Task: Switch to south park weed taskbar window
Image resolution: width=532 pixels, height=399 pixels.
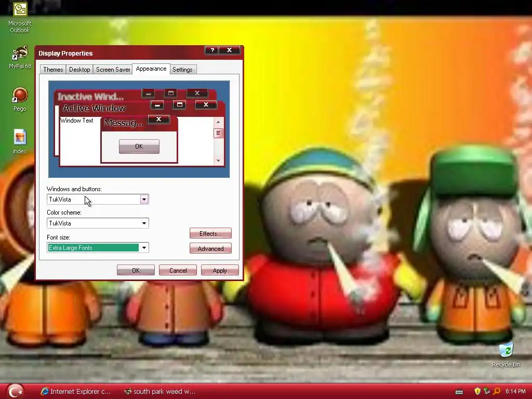Action: (159, 392)
